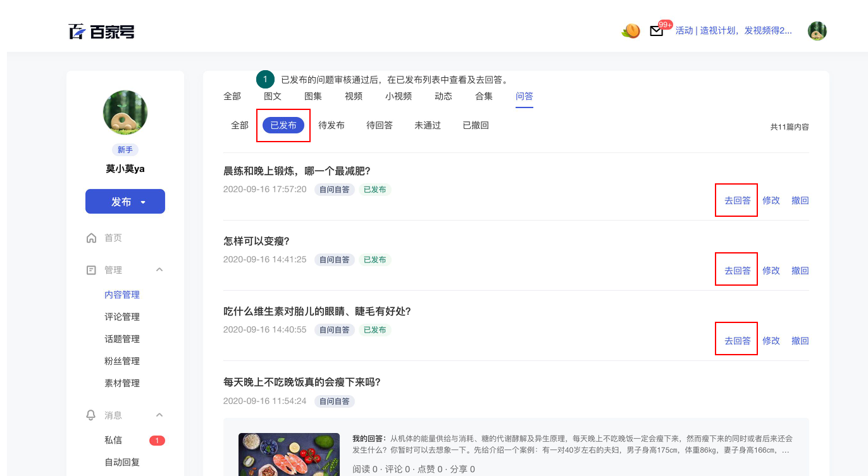Switch to the 视频 tab
The height and width of the screenshot is (476, 868).
tap(354, 96)
